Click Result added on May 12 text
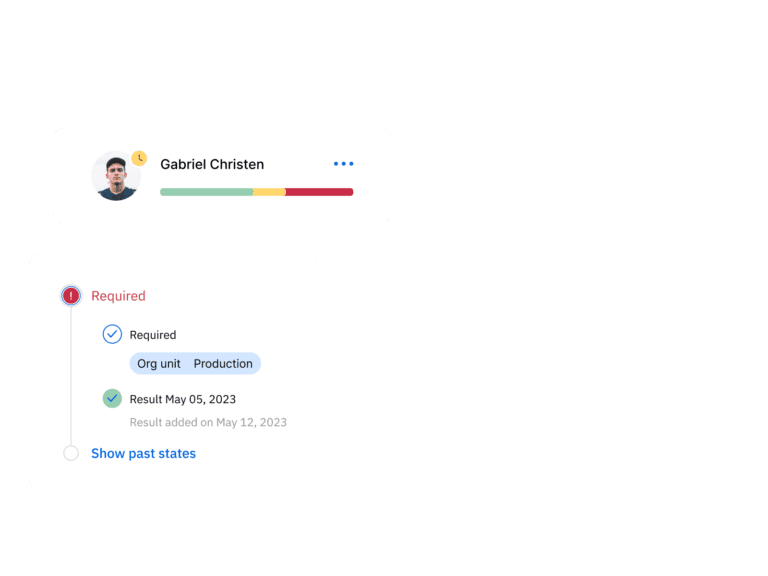This screenshot has height=576, width=768. 208,422
